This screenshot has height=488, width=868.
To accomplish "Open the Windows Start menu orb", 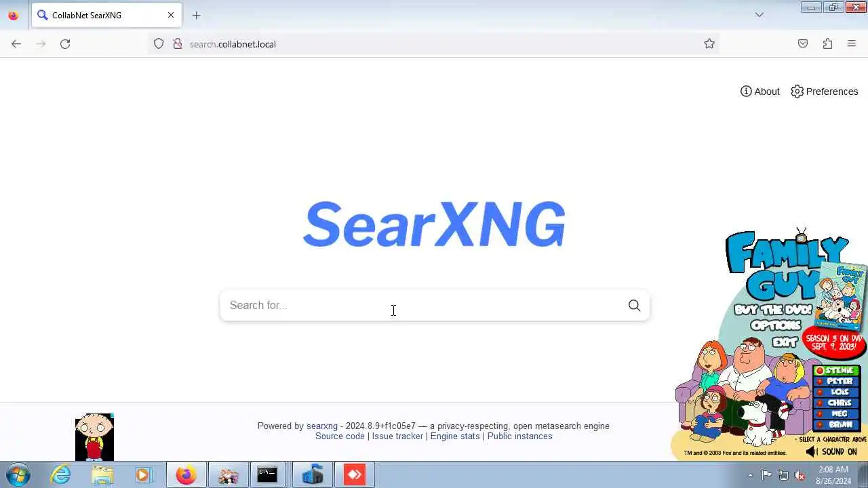I will coord(18,475).
